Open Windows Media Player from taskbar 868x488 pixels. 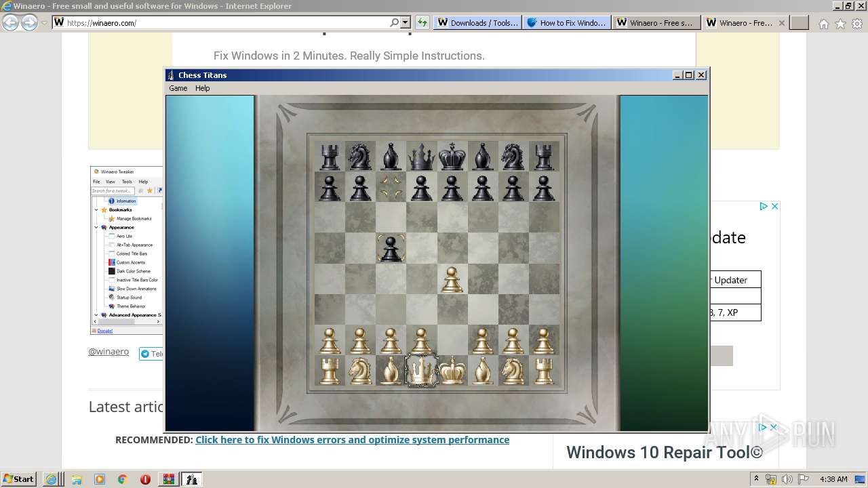click(99, 479)
